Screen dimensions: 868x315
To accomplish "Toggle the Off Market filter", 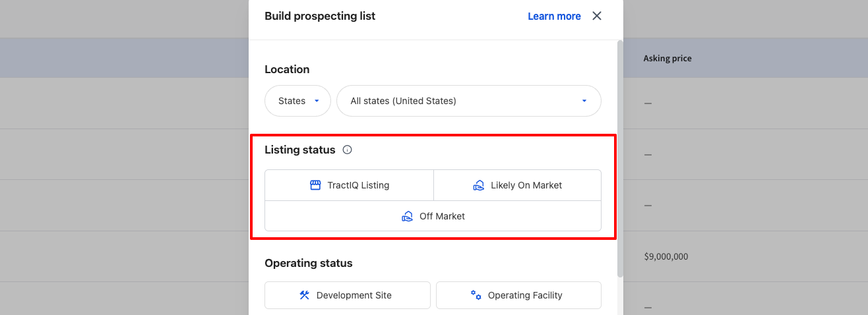I will point(433,216).
